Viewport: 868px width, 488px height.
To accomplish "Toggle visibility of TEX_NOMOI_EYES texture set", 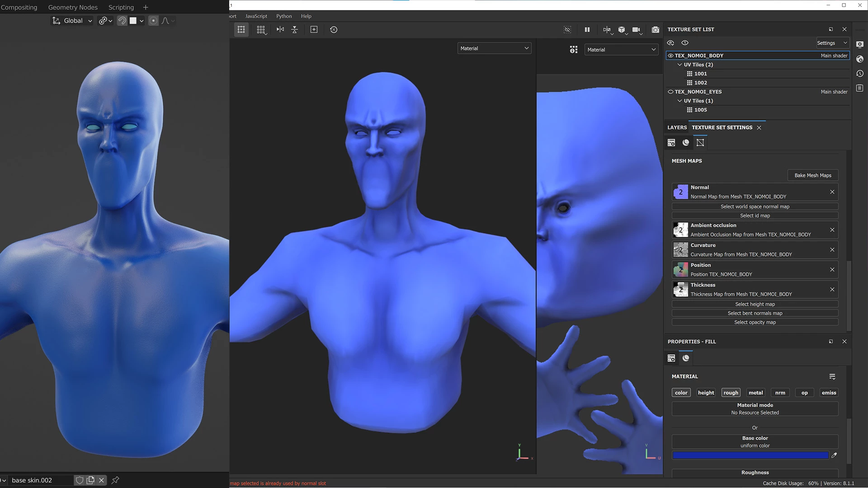I will click(671, 92).
